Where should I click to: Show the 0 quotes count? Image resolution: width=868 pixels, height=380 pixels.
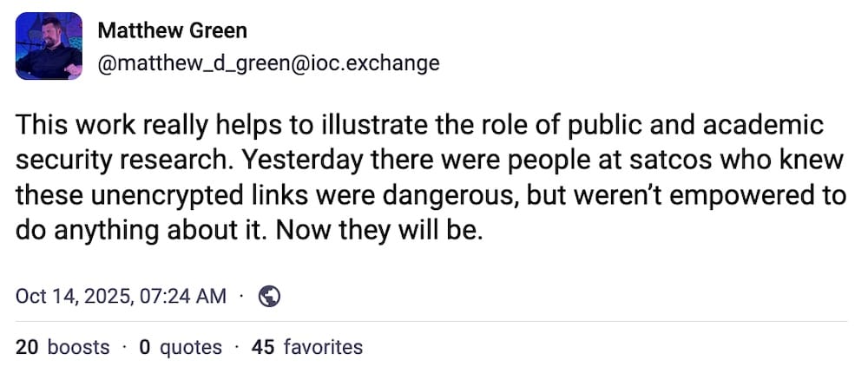coord(181,348)
